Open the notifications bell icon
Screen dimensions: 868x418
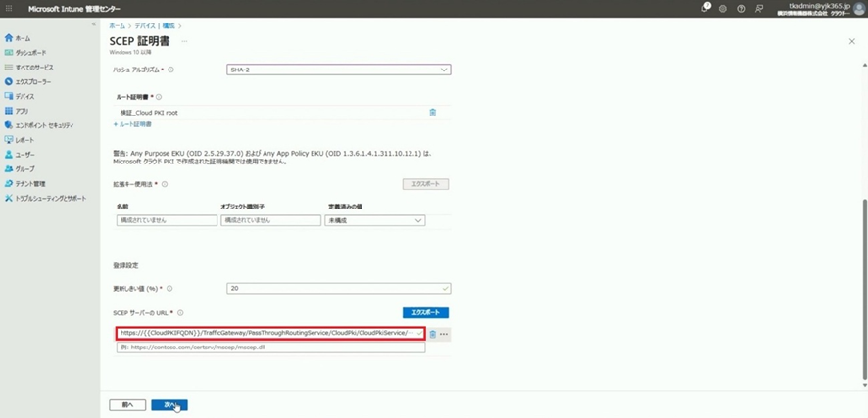pyautogui.click(x=705, y=8)
